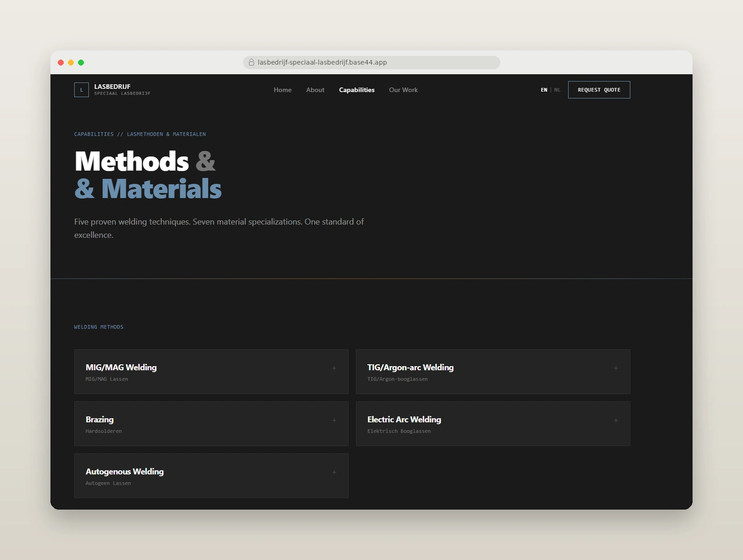Click the Hardsolderen subtitle
Viewport: 743px width, 560px height.
(104, 431)
